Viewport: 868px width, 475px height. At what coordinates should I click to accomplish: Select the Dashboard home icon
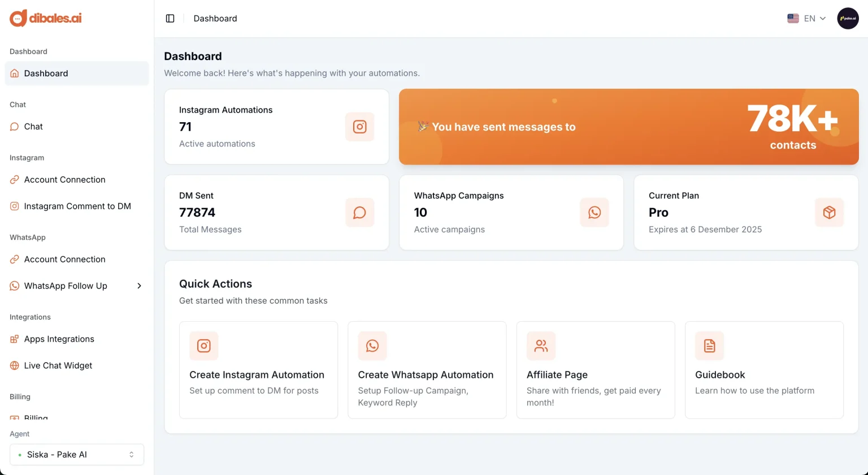(14, 73)
